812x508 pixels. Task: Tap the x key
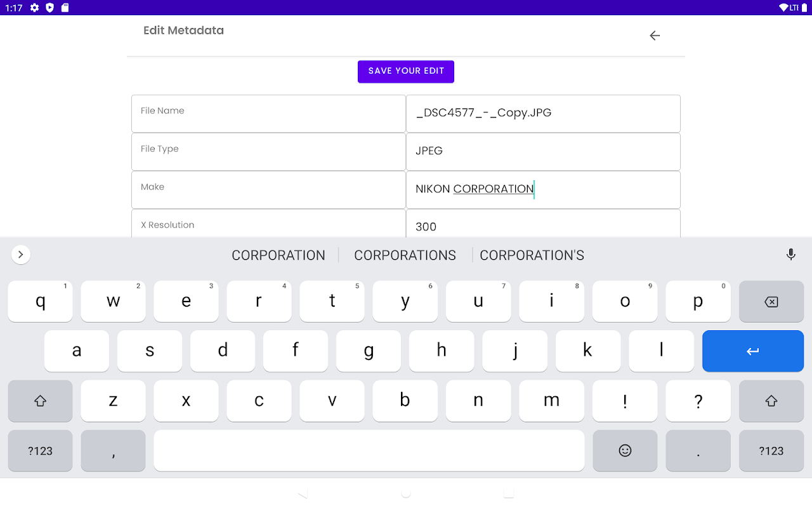[186, 401]
